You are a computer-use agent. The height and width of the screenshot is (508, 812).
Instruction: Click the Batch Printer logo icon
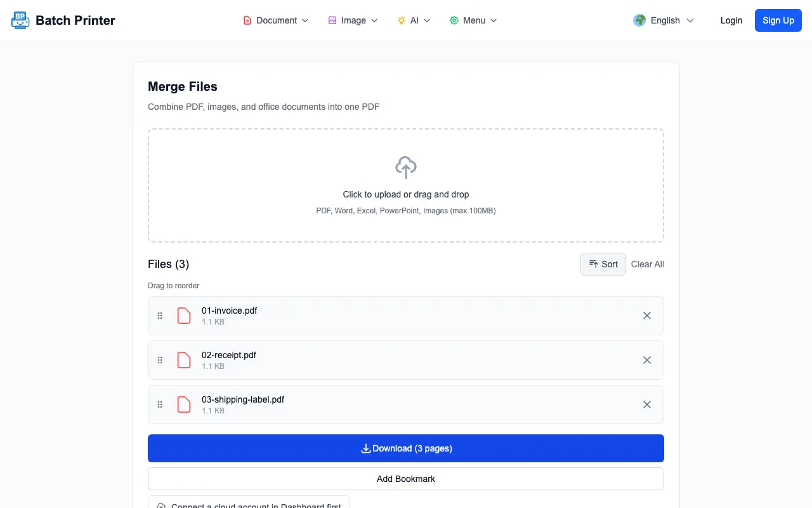[x=20, y=20]
